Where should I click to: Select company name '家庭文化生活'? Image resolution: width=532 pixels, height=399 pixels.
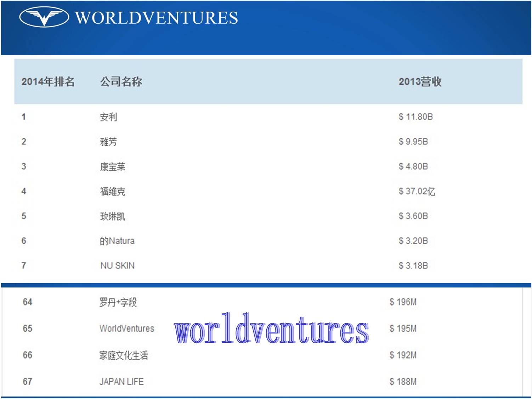click(124, 355)
